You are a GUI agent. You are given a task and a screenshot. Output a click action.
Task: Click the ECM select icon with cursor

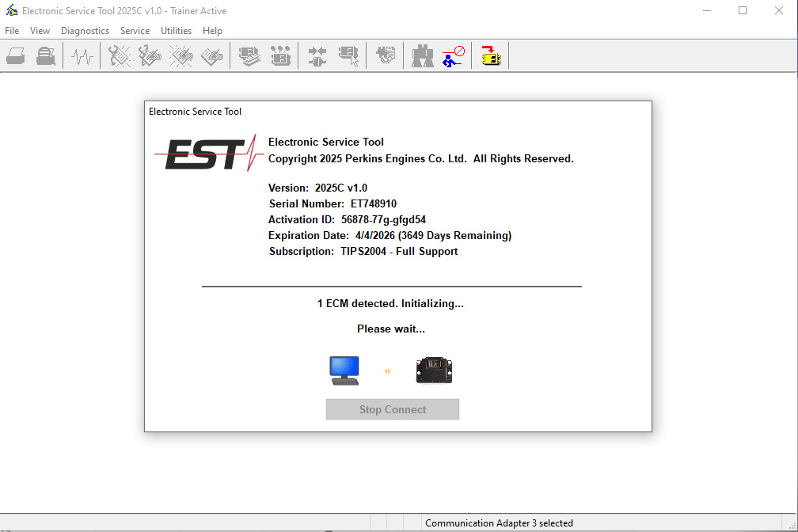point(348,56)
